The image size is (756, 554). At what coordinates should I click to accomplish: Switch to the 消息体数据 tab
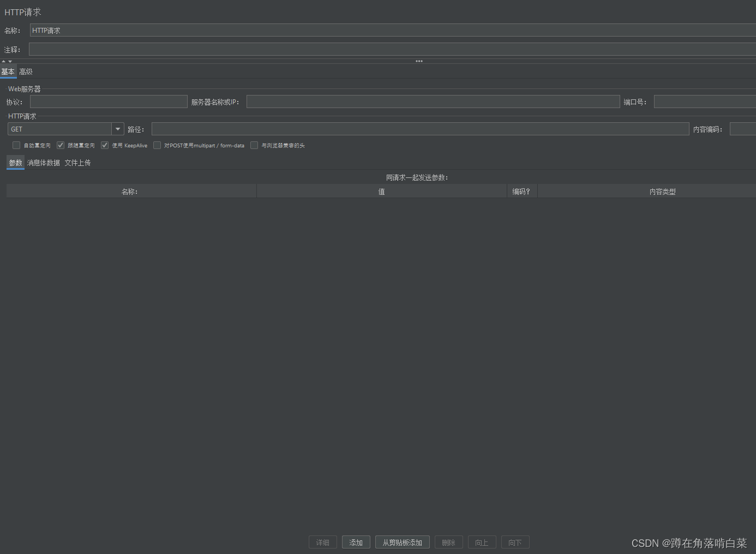pos(44,163)
